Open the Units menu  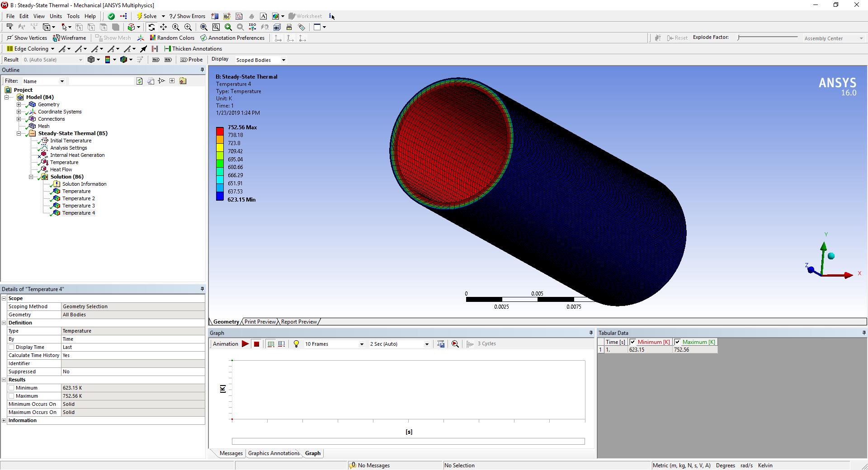(x=56, y=16)
